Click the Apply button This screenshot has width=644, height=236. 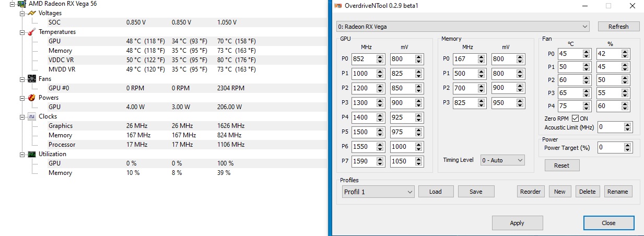click(x=517, y=223)
